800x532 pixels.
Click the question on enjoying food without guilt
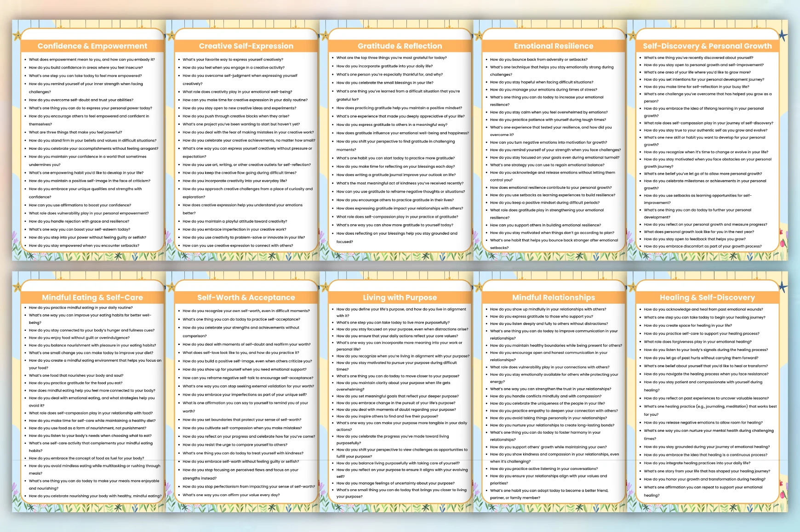pyautogui.click(x=79, y=338)
